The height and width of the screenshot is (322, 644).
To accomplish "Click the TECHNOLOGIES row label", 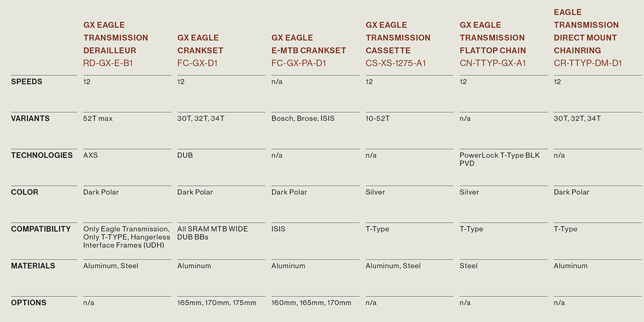I will coord(42,155).
